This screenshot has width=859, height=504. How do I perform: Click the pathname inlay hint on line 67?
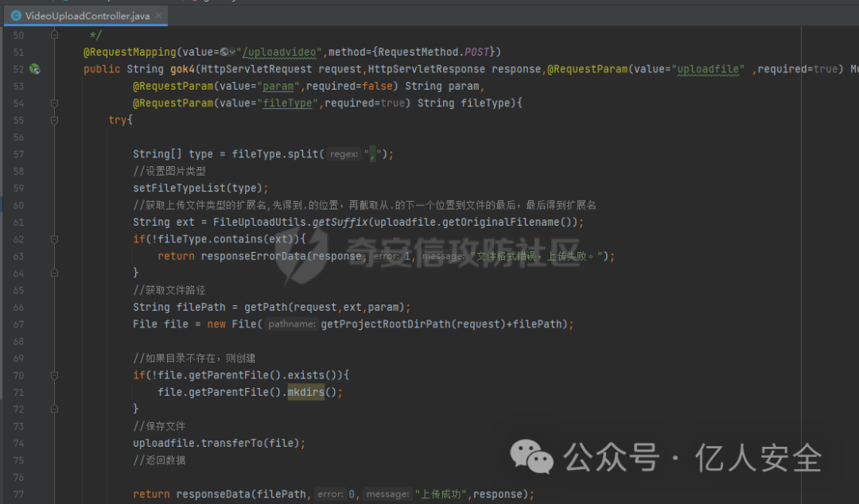[291, 324]
